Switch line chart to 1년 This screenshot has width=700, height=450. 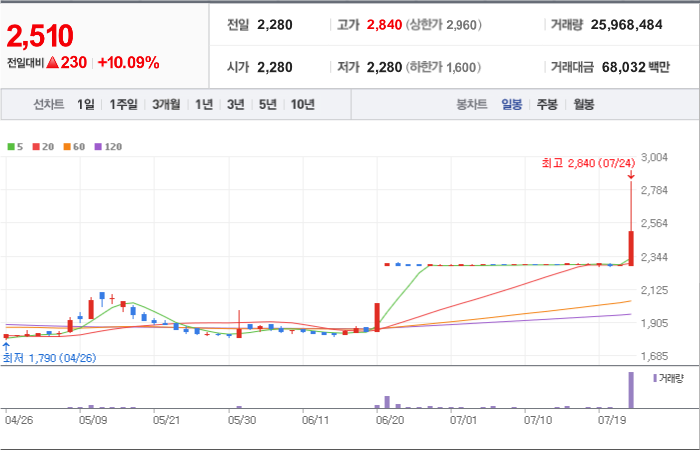coord(204,104)
